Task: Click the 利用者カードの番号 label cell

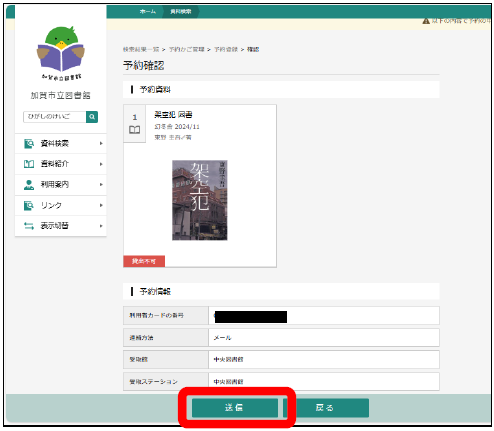Action: click(x=166, y=316)
